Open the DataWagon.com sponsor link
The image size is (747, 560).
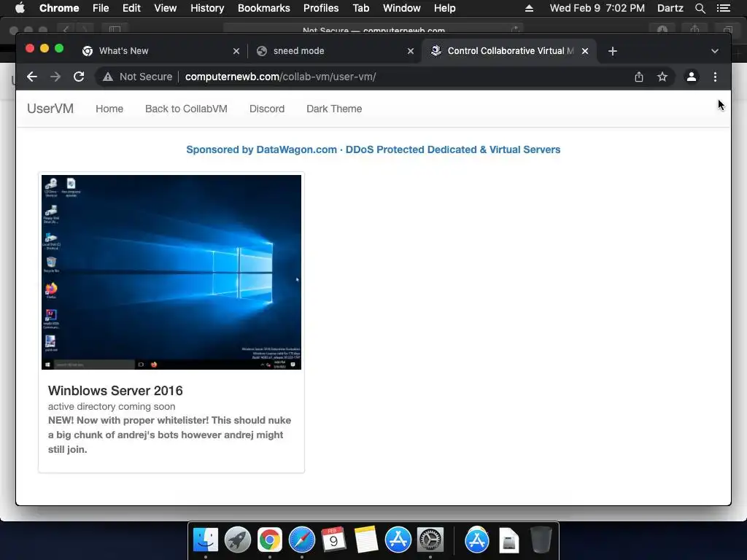click(373, 149)
